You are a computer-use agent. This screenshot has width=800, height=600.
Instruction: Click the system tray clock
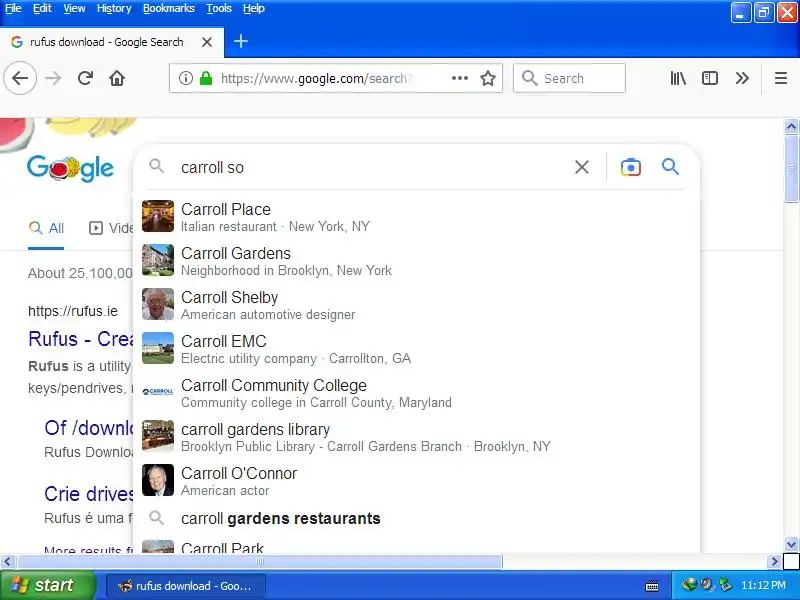coord(763,585)
